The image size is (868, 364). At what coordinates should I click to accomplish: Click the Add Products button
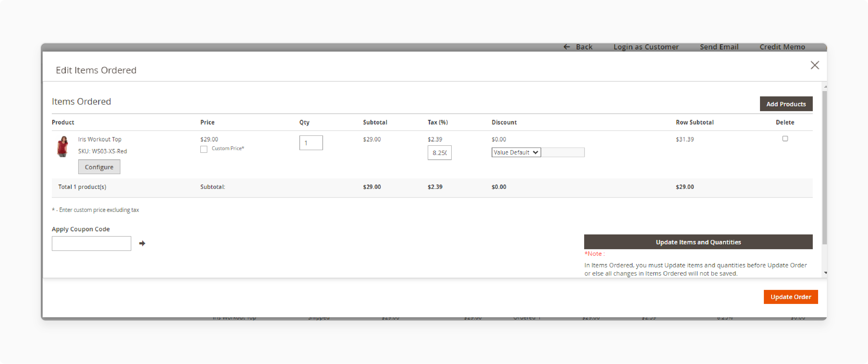click(x=786, y=104)
